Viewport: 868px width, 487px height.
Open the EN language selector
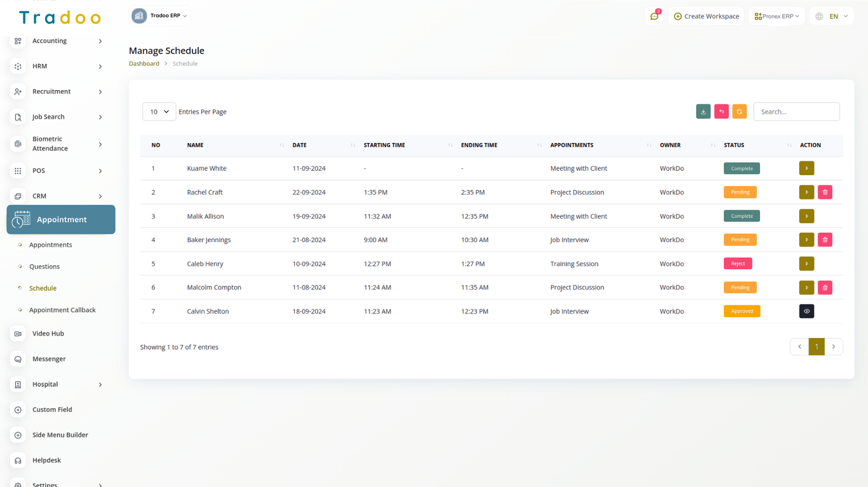(x=832, y=16)
